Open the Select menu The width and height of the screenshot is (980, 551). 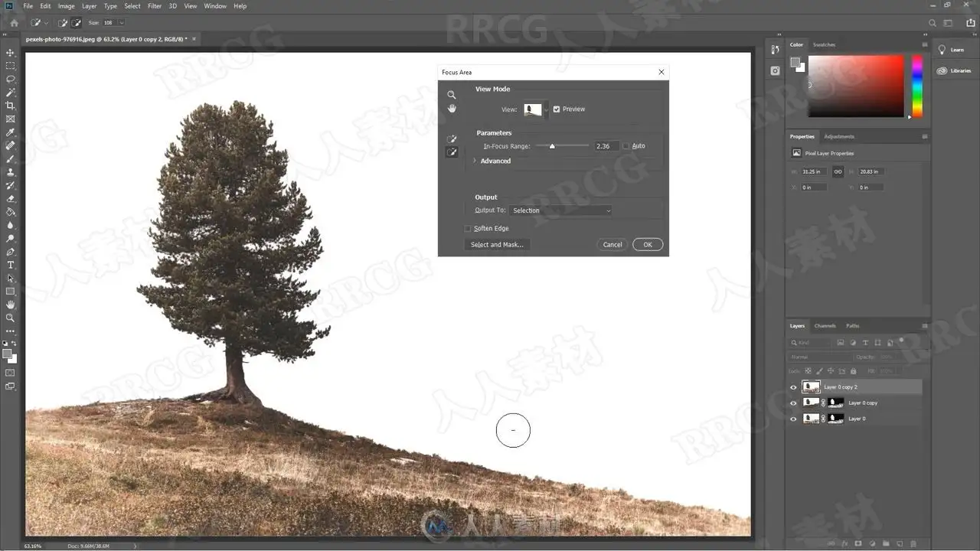pyautogui.click(x=132, y=6)
